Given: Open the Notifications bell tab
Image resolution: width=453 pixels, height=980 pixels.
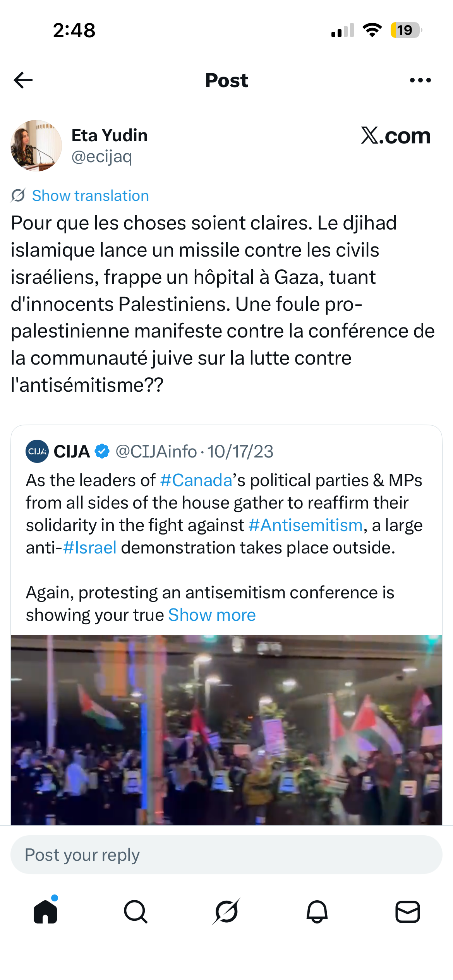Looking at the screenshot, I should pos(317,911).
